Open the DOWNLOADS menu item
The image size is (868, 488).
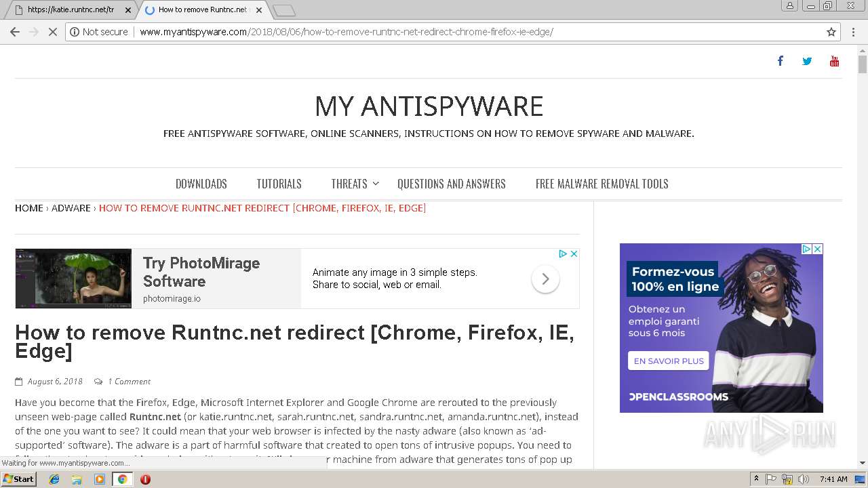click(x=201, y=184)
